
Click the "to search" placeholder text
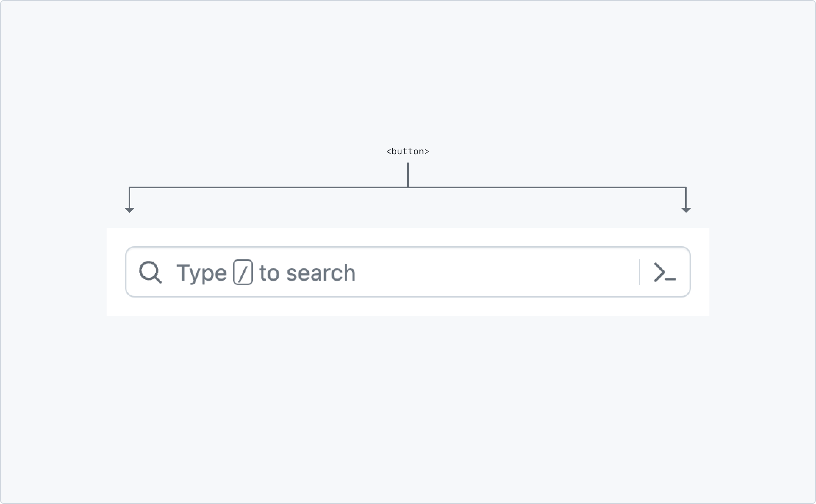click(x=307, y=273)
